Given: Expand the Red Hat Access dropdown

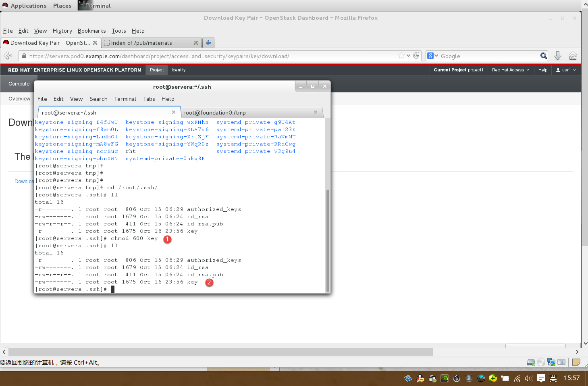Looking at the screenshot, I should click(x=511, y=70).
